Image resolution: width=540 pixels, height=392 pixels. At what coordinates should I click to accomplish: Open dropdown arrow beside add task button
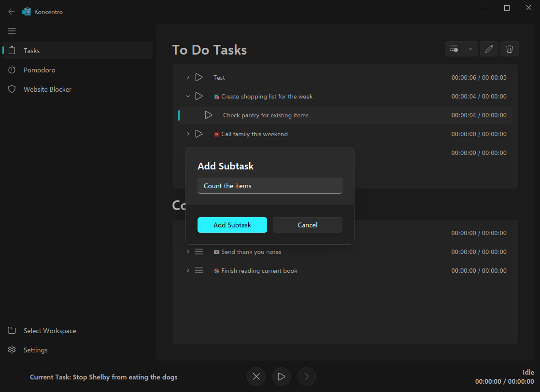point(470,49)
